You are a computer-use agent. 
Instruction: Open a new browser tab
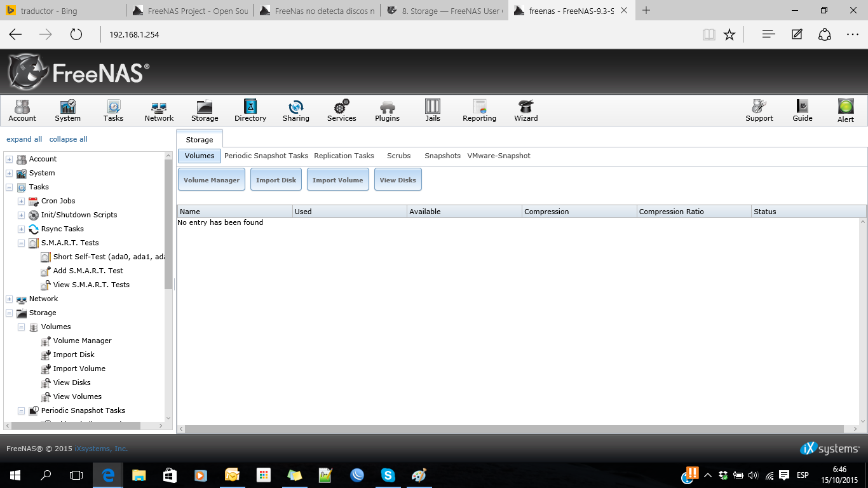pyautogui.click(x=646, y=10)
